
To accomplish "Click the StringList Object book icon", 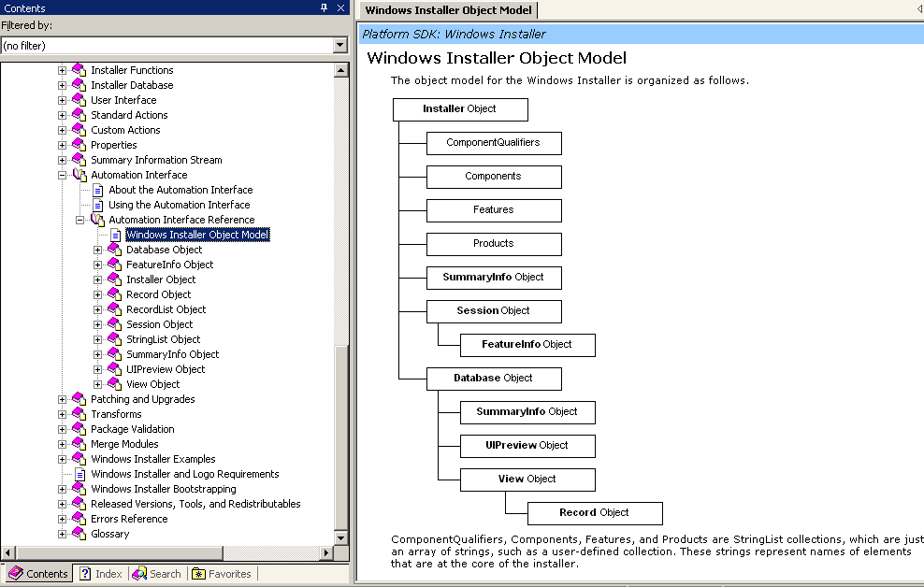I will 114,339.
